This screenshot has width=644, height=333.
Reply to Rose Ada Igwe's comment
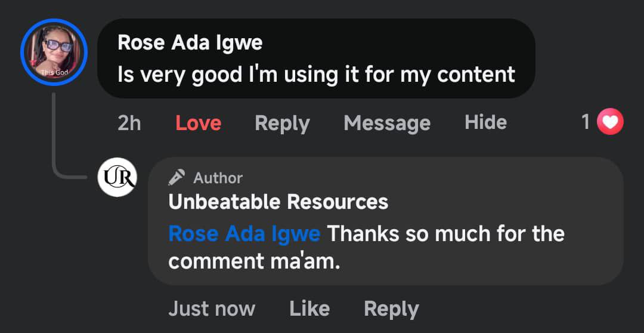click(x=282, y=123)
